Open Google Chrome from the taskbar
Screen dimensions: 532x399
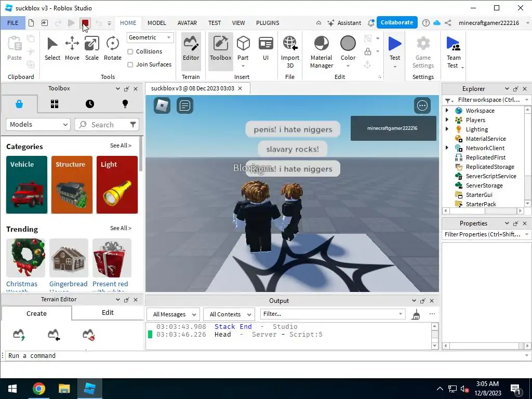pos(38,389)
